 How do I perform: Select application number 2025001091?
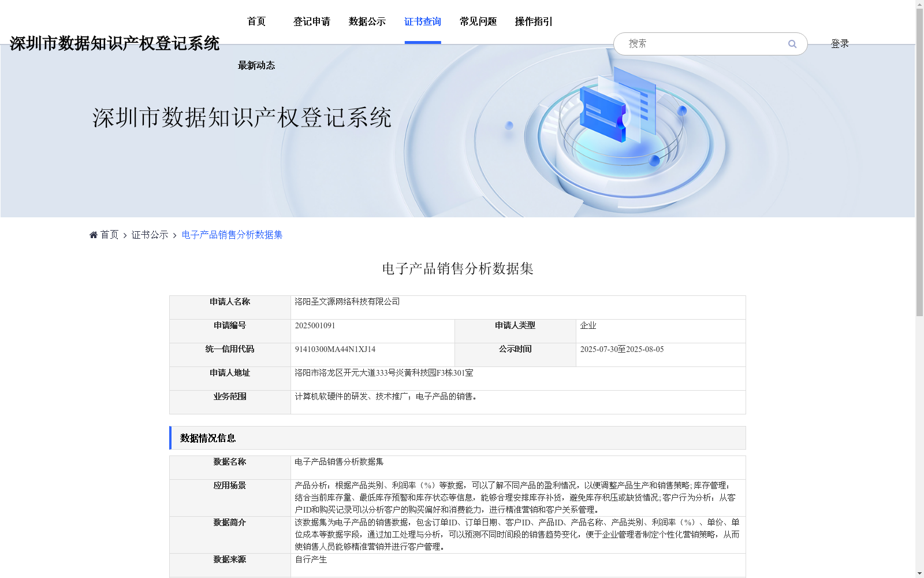click(315, 325)
